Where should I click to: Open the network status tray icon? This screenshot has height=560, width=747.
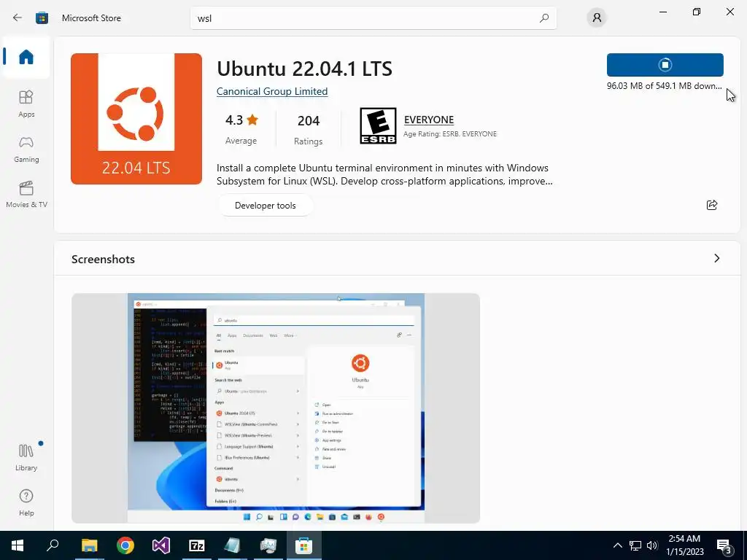[635, 545]
